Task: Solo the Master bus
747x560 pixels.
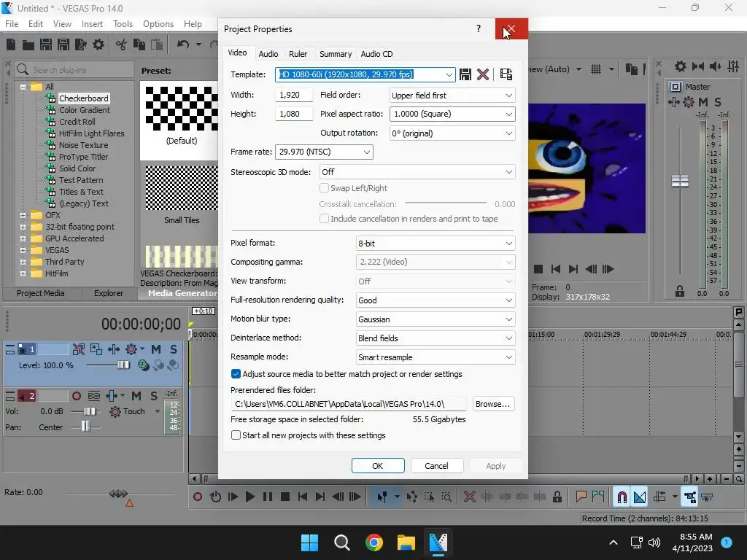Action: (718, 102)
